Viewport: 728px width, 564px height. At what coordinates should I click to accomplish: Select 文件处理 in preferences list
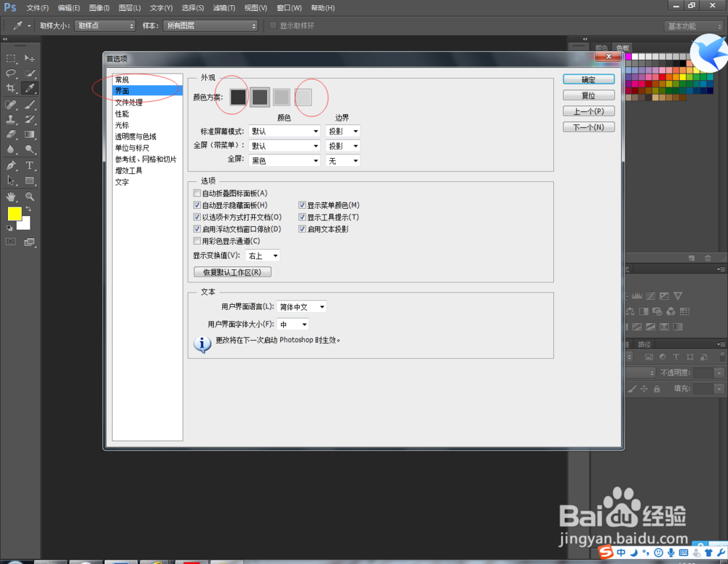(148, 103)
